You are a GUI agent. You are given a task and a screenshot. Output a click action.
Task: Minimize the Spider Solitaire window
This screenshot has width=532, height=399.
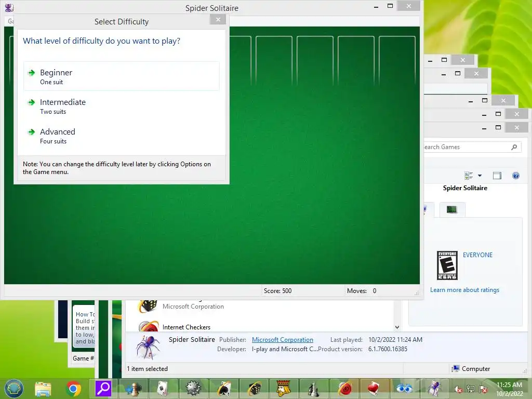pyautogui.click(x=376, y=6)
